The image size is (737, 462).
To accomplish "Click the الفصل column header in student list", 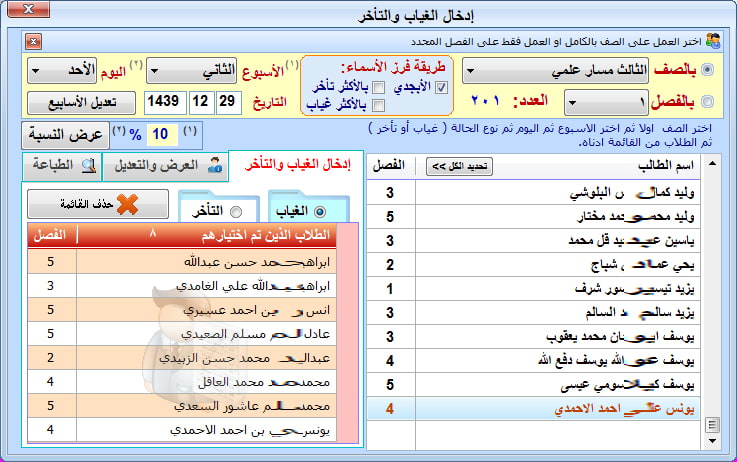I will point(390,165).
